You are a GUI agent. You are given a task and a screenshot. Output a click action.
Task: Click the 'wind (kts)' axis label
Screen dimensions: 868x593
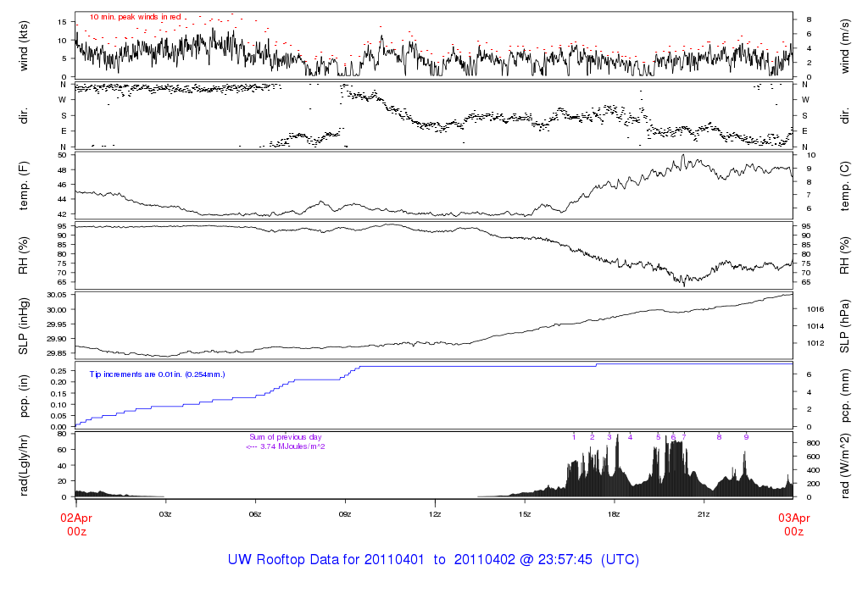24,45
